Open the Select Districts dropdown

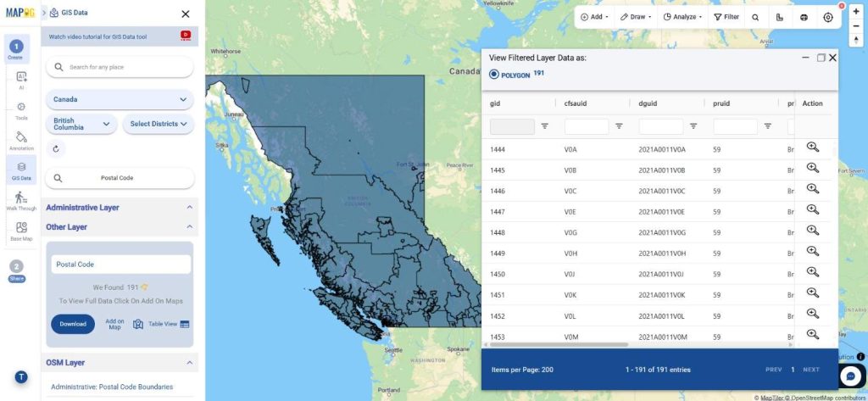click(x=159, y=124)
